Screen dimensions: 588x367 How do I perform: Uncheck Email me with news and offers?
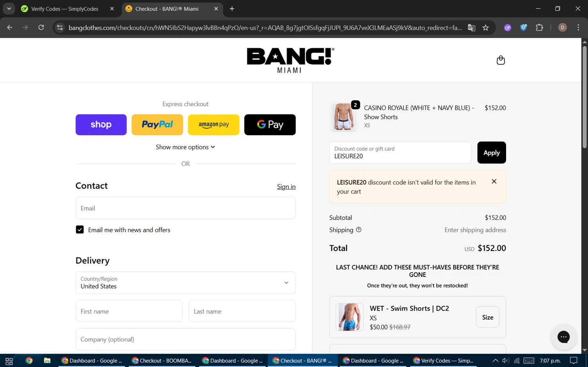(x=80, y=230)
